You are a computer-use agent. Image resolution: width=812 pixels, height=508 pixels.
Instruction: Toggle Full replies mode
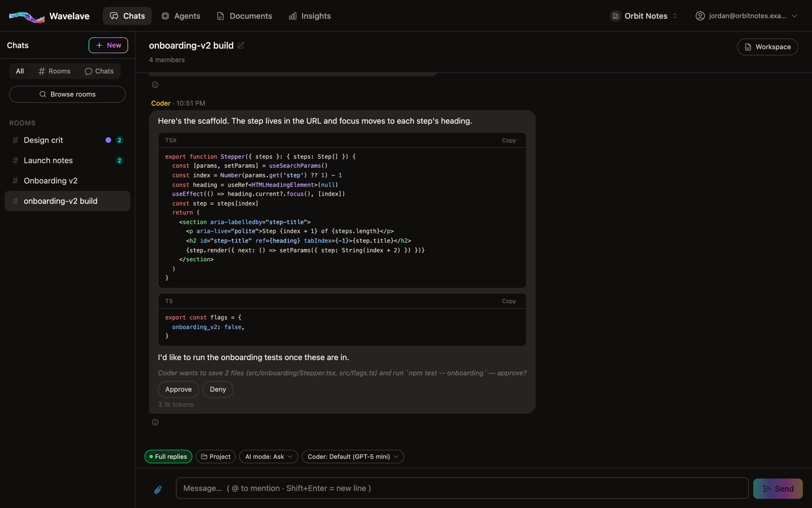[168, 457]
